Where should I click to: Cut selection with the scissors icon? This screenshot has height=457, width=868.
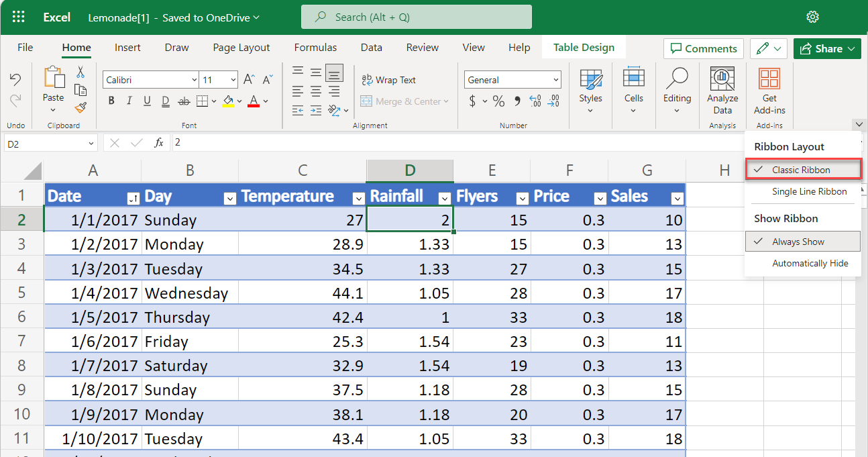[80, 72]
